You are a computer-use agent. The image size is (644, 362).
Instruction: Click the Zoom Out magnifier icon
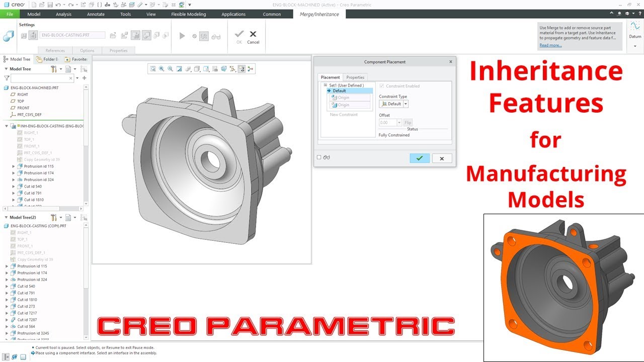click(x=170, y=69)
